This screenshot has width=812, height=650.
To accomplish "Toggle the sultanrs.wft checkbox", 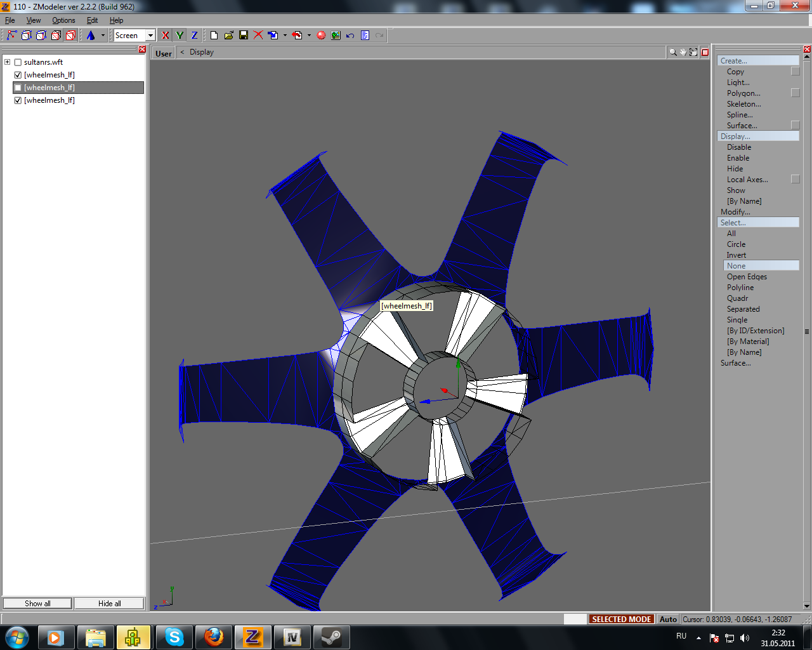I will 18,62.
